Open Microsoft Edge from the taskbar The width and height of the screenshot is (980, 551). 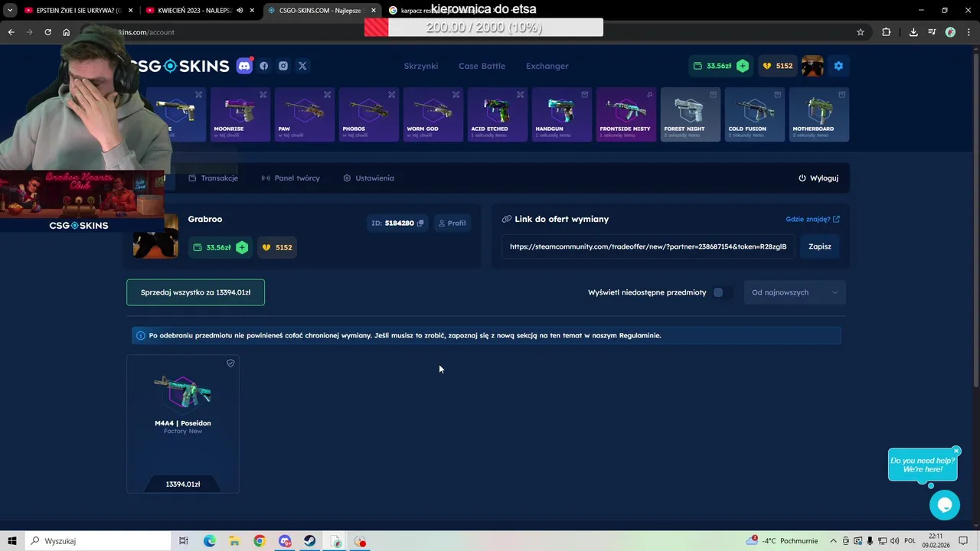pyautogui.click(x=210, y=541)
